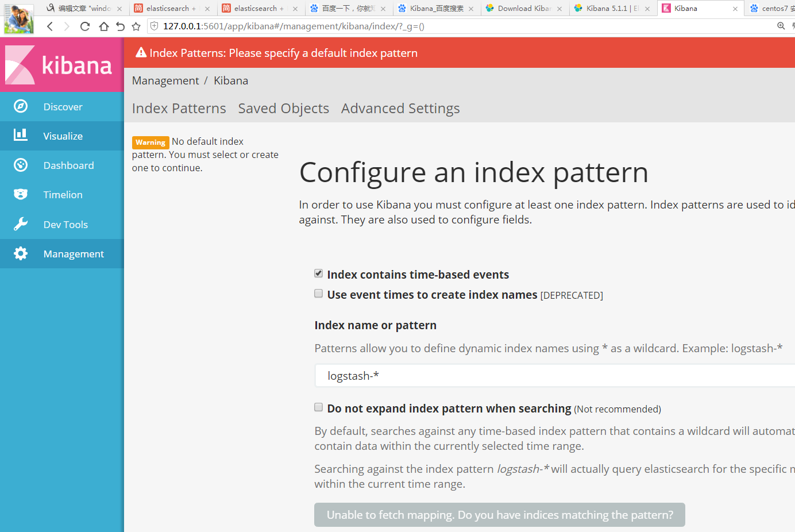Click the orange Warning badge

click(150, 142)
